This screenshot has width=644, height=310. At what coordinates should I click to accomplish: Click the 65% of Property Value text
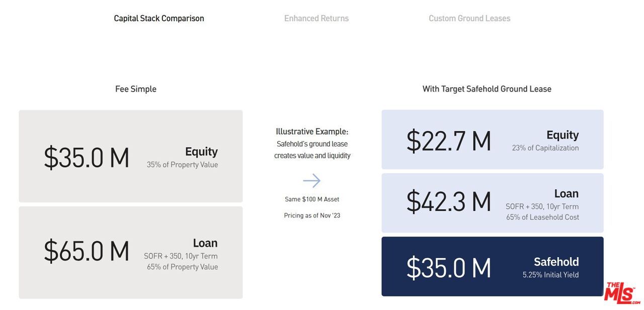182,267
